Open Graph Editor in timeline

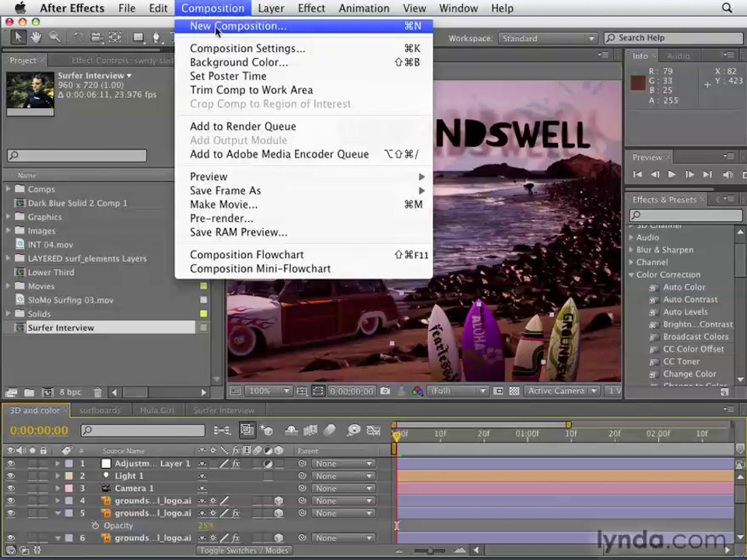(373, 430)
